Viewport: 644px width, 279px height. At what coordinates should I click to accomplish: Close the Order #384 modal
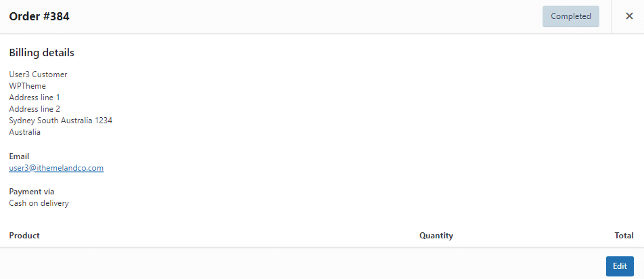point(629,16)
